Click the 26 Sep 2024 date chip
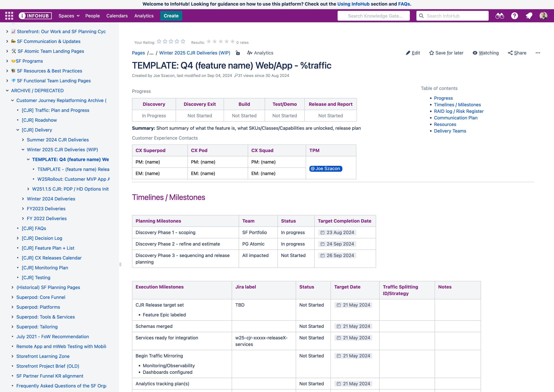 click(337, 255)
